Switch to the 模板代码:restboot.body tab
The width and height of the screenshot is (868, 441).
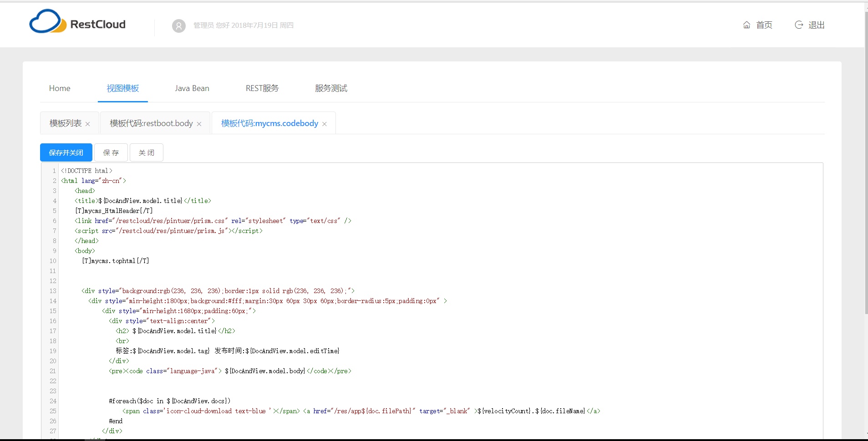(x=150, y=123)
